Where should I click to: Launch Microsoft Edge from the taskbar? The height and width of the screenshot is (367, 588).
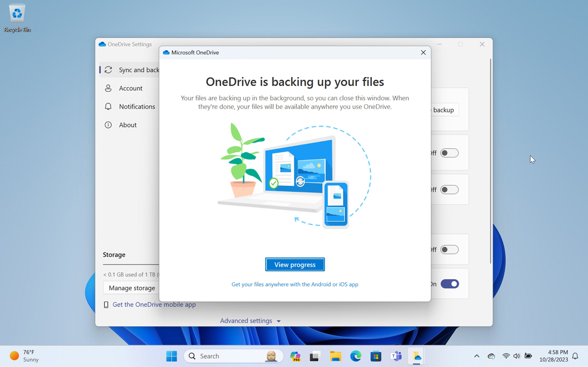(356, 357)
